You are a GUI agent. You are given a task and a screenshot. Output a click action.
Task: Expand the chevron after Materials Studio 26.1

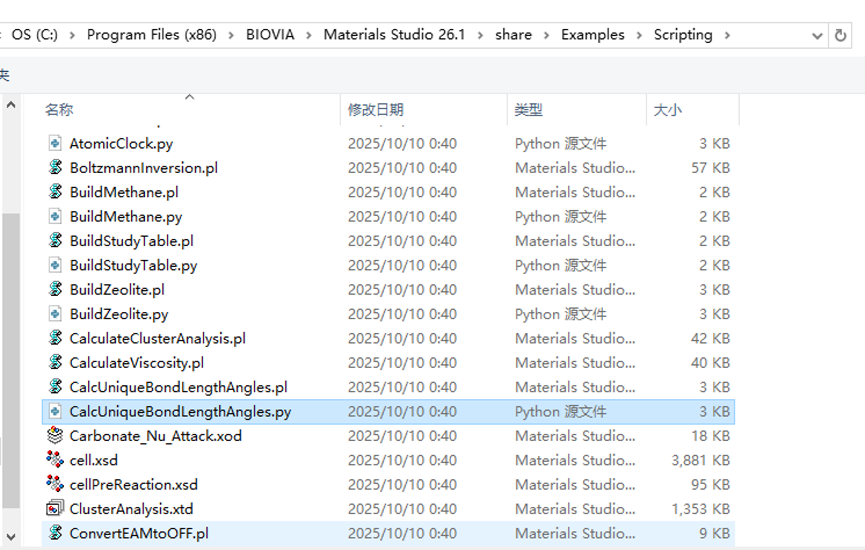tap(480, 35)
